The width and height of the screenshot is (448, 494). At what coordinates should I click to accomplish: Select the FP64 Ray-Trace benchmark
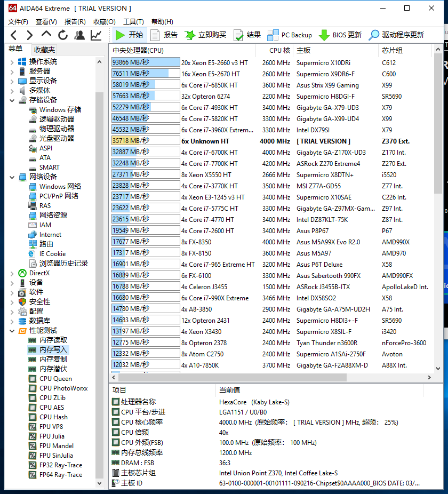click(61, 474)
